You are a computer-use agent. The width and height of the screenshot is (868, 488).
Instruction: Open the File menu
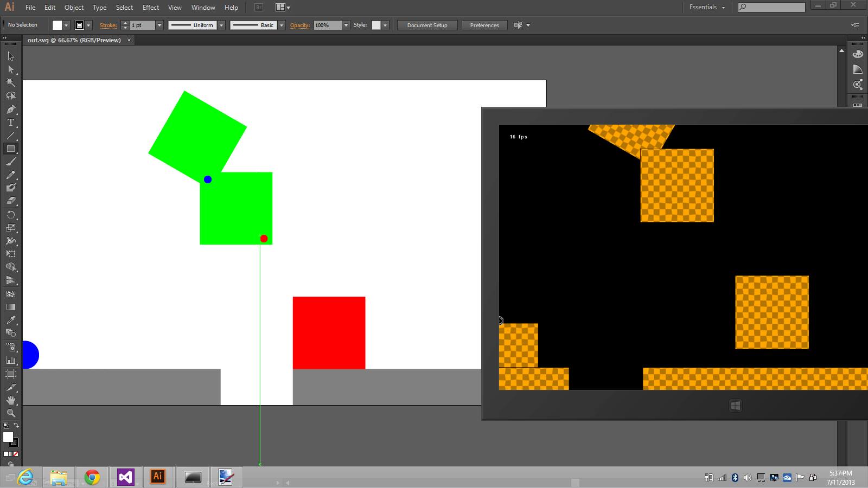(x=30, y=8)
